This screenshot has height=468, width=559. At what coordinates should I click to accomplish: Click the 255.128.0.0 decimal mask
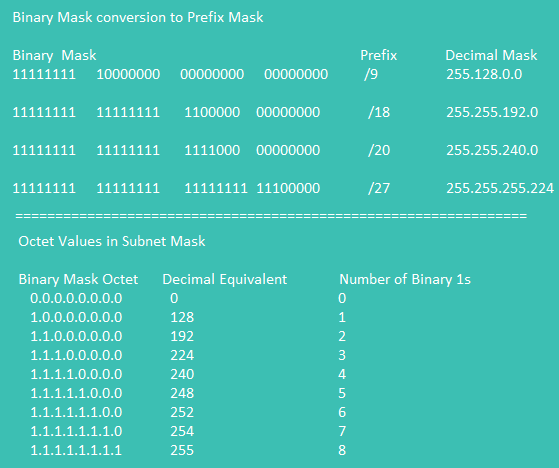pyautogui.click(x=484, y=74)
